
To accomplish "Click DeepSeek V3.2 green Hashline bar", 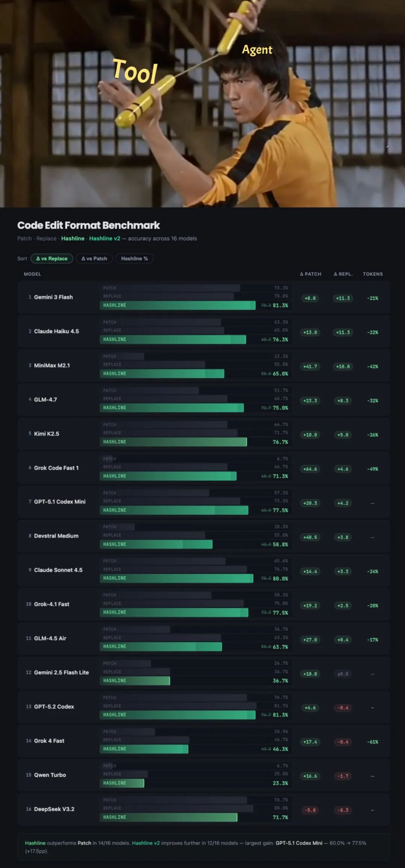I will (x=168, y=817).
